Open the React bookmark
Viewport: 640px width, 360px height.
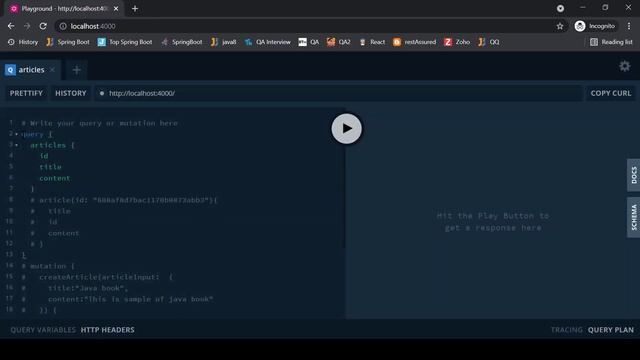(x=372, y=42)
